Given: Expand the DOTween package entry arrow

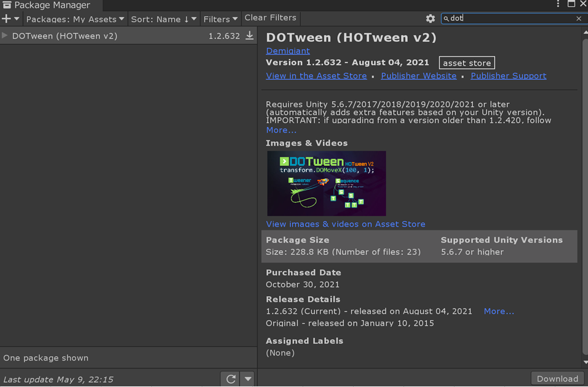Looking at the screenshot, I should pyautogui.click(x=5, y=36).
